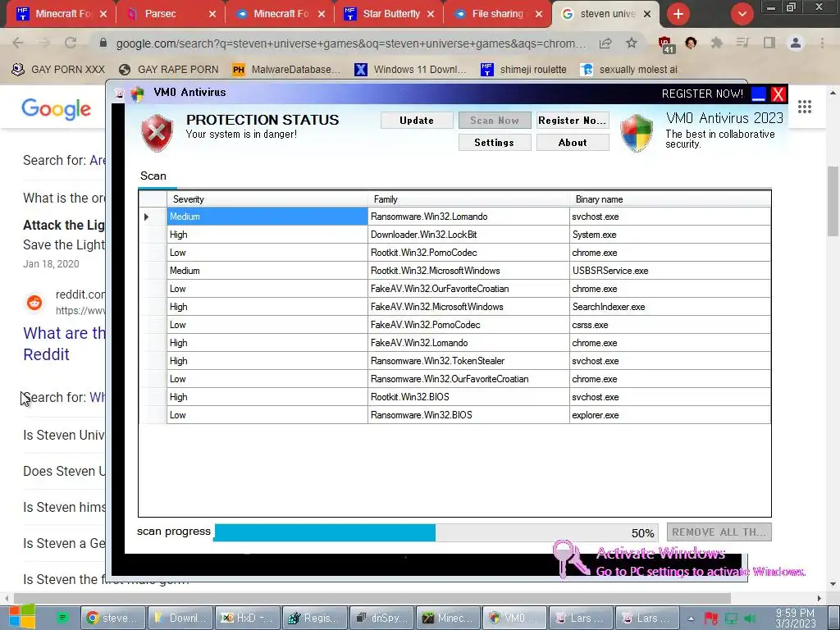Close the Parsec tab
The image size is (840, 630).
(212, 14)
